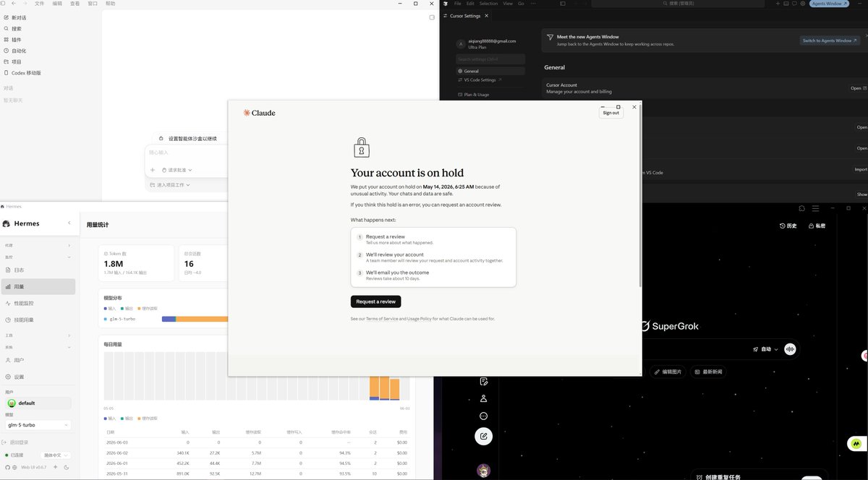Open 日志 logs in Hermes sidebar

tap(38, 270)
